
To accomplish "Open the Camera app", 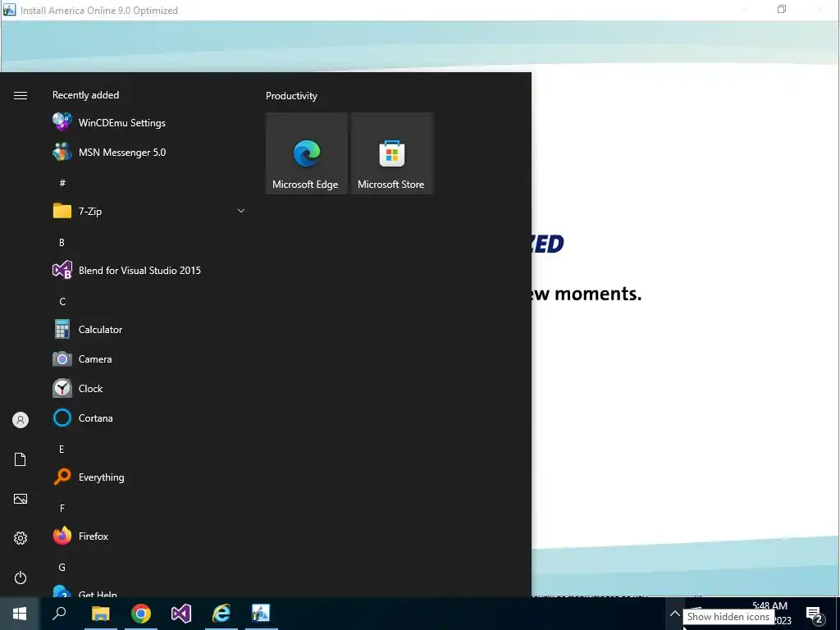I will tap(149, 359).
